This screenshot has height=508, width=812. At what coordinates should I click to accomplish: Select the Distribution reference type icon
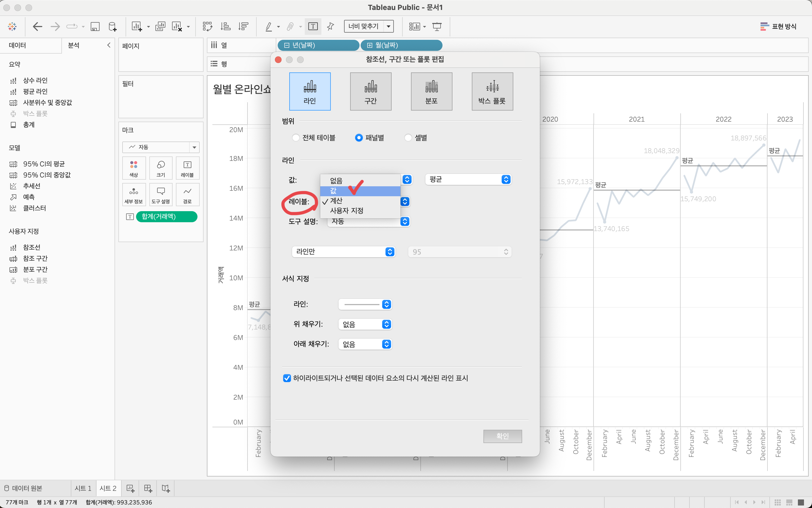coord(431,91)
